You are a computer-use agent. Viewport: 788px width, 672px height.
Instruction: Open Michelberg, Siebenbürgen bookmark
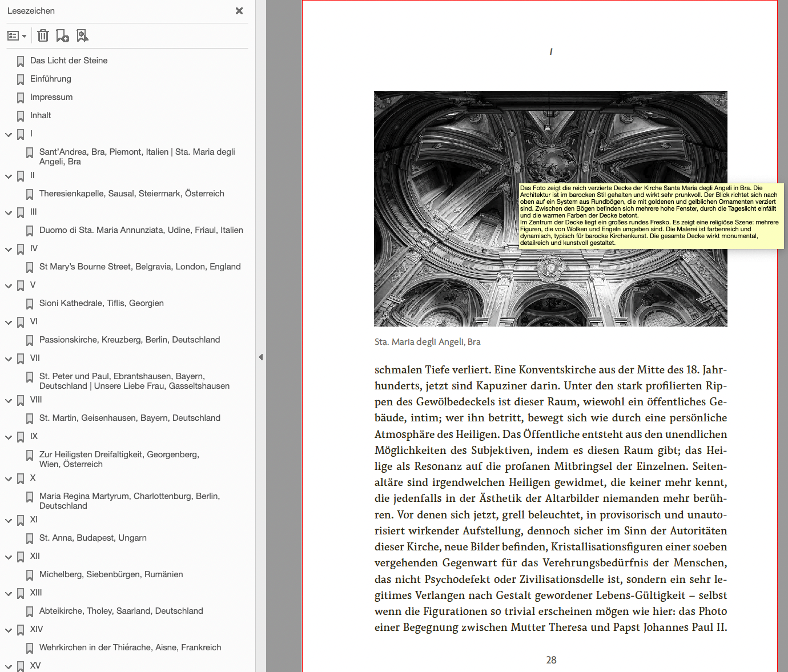pyautogui.click(x=111, y=574)
